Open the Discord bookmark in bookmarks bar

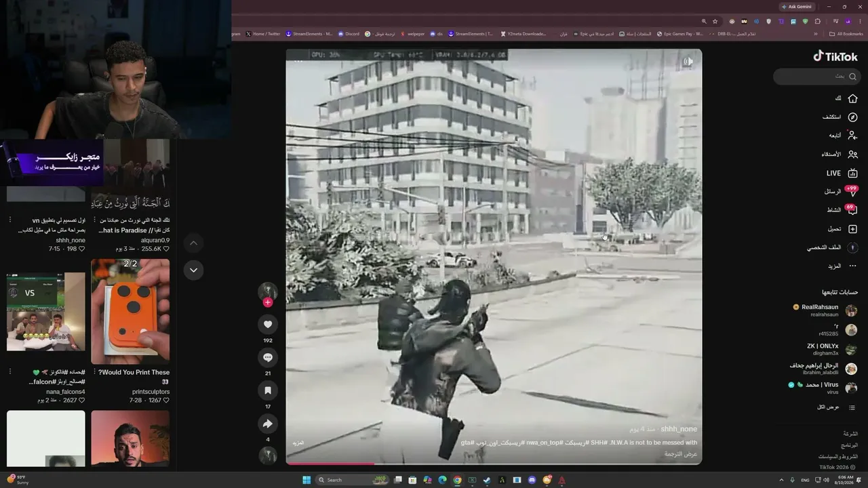click(x=349, y=34)
